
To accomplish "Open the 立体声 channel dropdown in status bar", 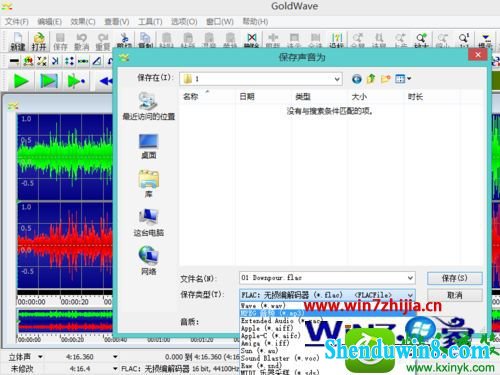I will pos(40,357).
